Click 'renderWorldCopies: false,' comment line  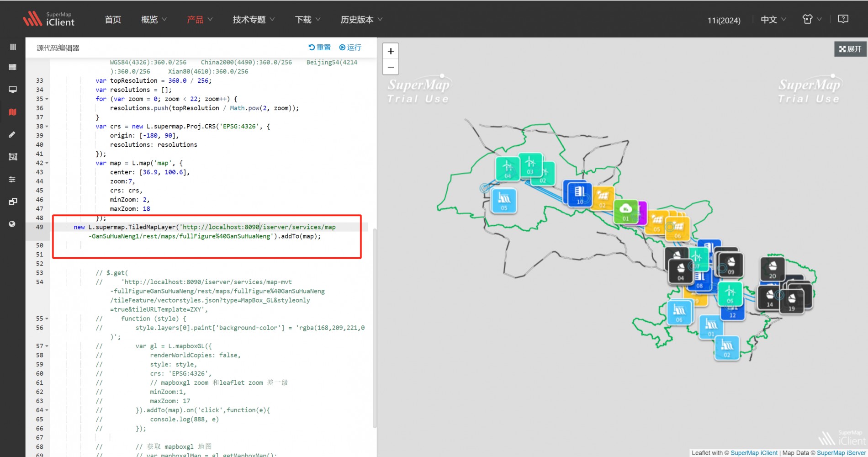(x=195, y=355)
